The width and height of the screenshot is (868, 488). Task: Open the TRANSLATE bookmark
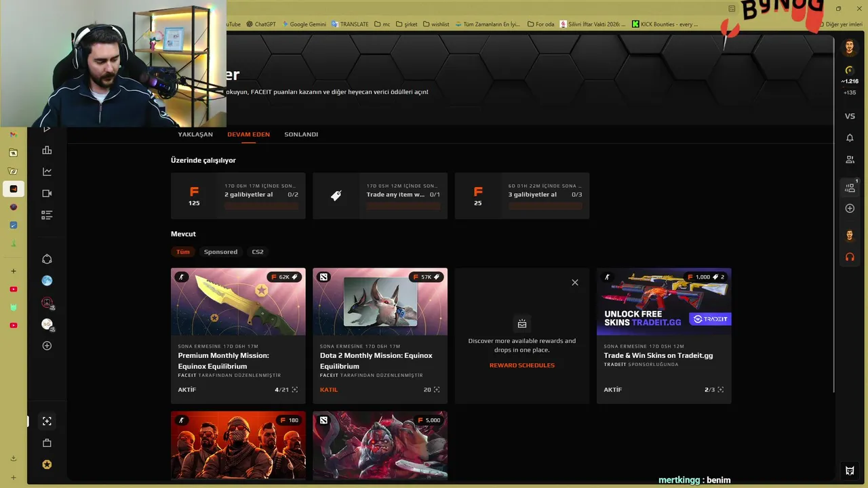pyautogui.click(x=350, y=24)
